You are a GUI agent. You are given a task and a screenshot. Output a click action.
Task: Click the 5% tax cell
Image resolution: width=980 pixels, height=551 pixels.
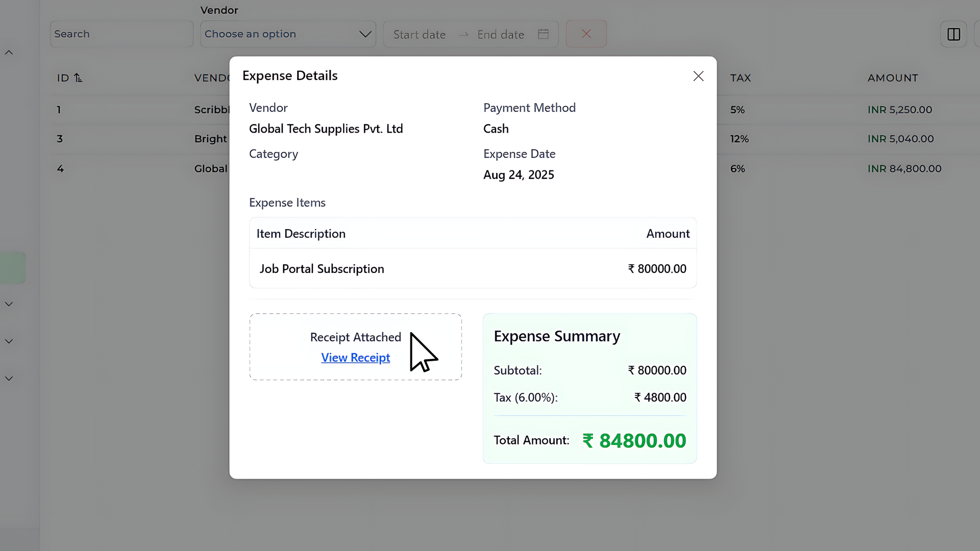[x=737, y=110]
